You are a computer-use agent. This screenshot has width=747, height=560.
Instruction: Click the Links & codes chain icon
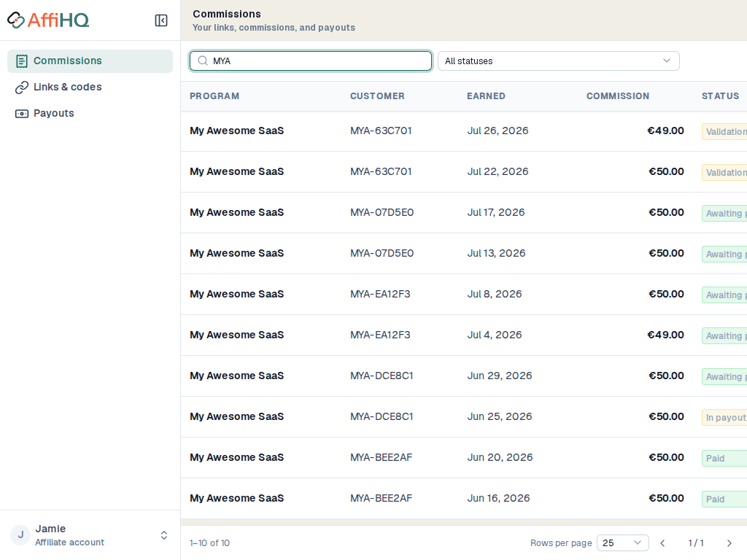point(21,87)
